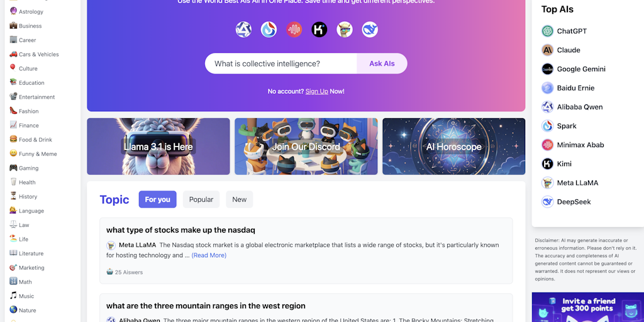This screenshot has width=644, height=322.
Task: Click the black Kimi icon in hero banner
Action: [319, 30]
